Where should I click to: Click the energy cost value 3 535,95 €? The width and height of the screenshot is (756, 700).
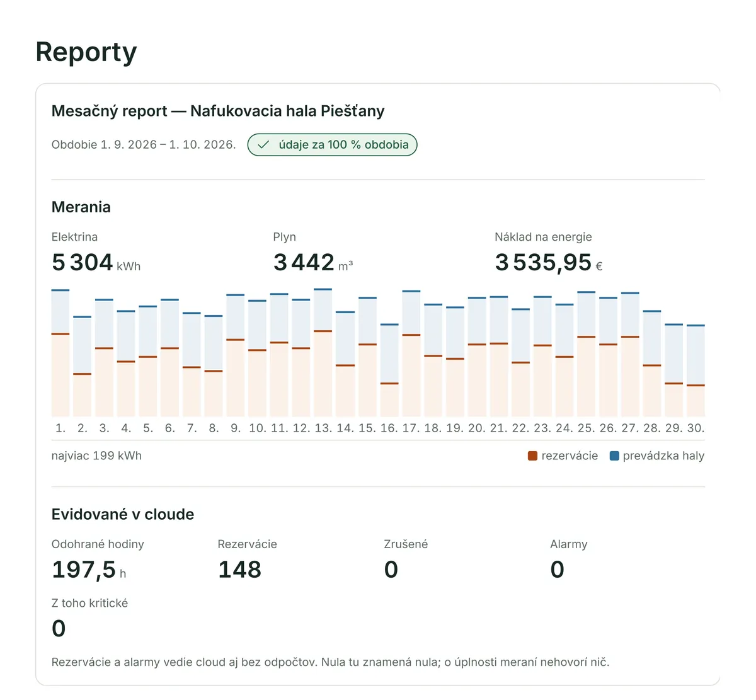[x=549, y=262]
